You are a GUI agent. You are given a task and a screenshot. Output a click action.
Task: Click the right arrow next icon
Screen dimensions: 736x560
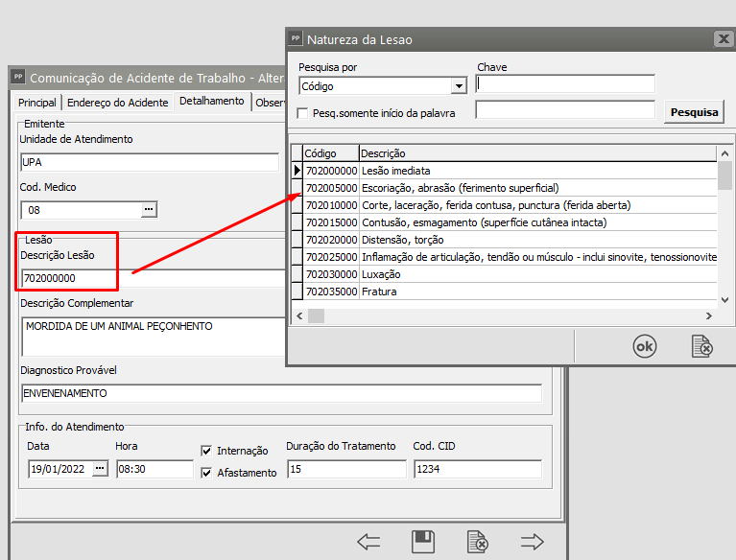pos(533,542)
